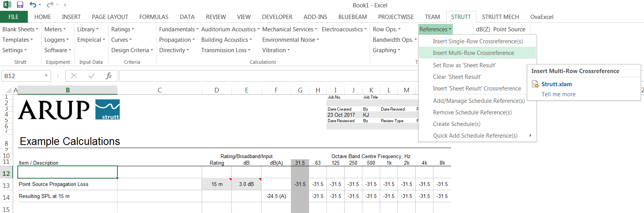Image resolution: width=644 pixels, height=213 pixels.
Task: Expand the Templates dropdown
Action: pos(17,40)
